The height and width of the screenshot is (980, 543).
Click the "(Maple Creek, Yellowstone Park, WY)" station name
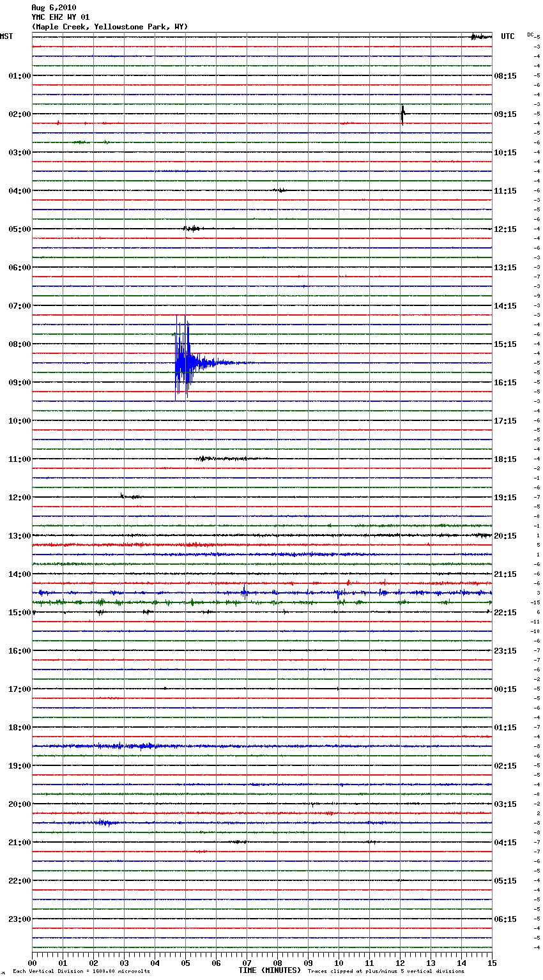point(110,27)
